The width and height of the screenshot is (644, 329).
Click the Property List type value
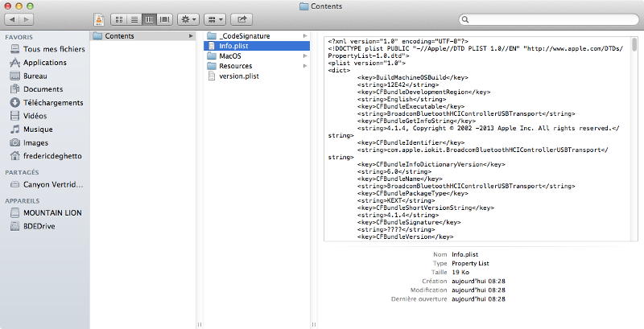[470, 264]
